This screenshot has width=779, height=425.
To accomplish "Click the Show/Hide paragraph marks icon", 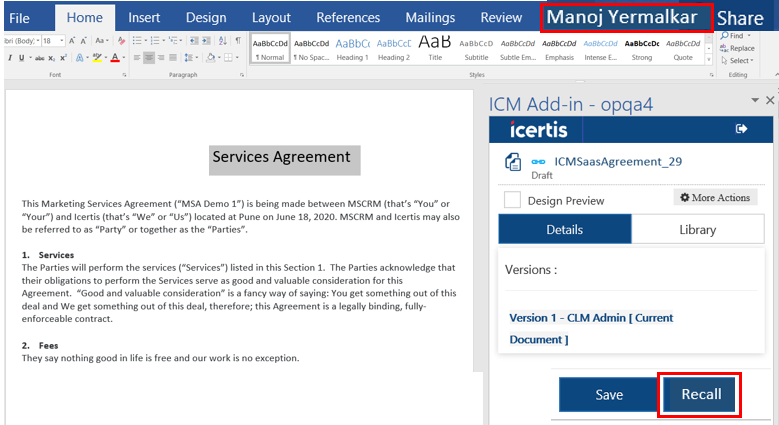I will 237,41.
